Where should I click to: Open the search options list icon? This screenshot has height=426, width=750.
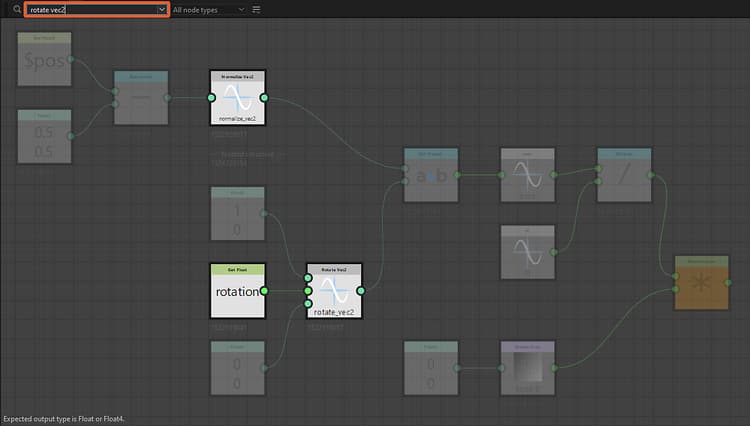(256, 10)
